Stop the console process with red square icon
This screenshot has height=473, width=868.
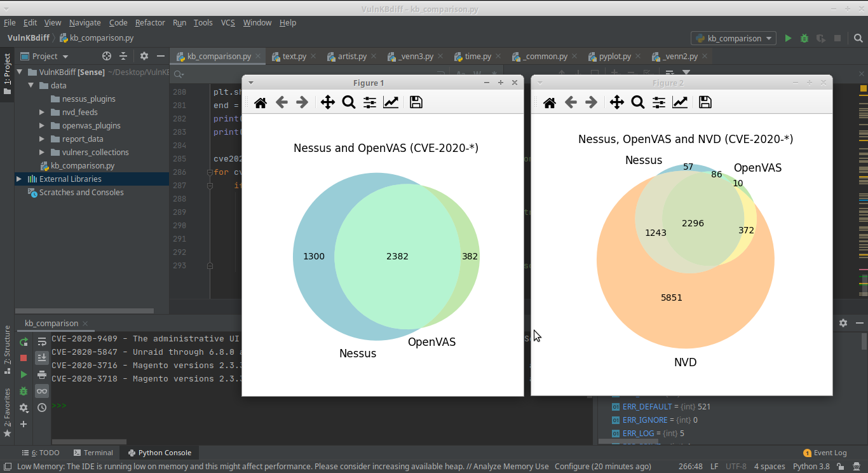coord(24,357)
